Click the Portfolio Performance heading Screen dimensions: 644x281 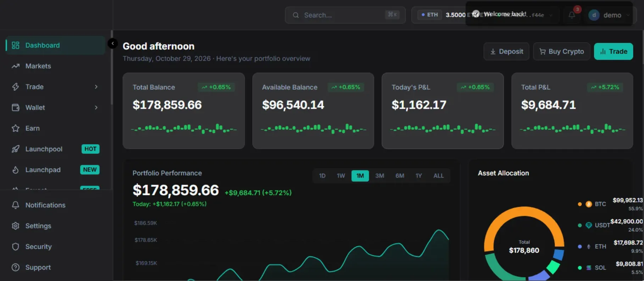click(x=167, y=173)
